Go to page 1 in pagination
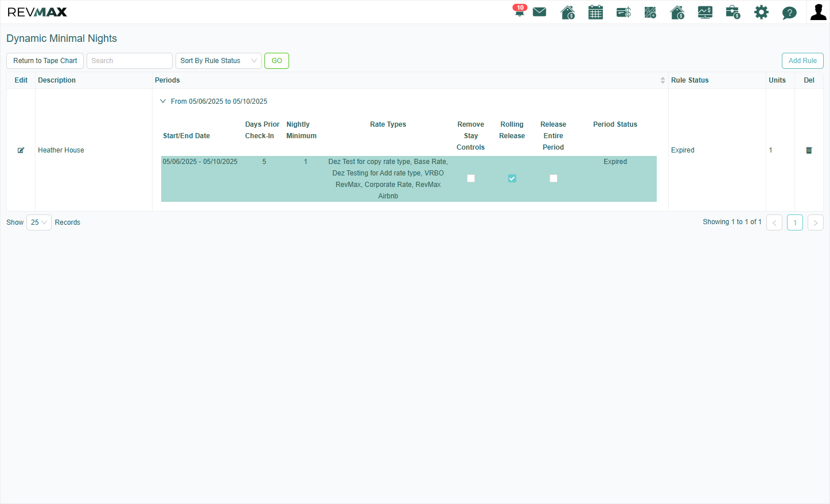The width and height of the screenshot is (830, 504). pos(795,222)
